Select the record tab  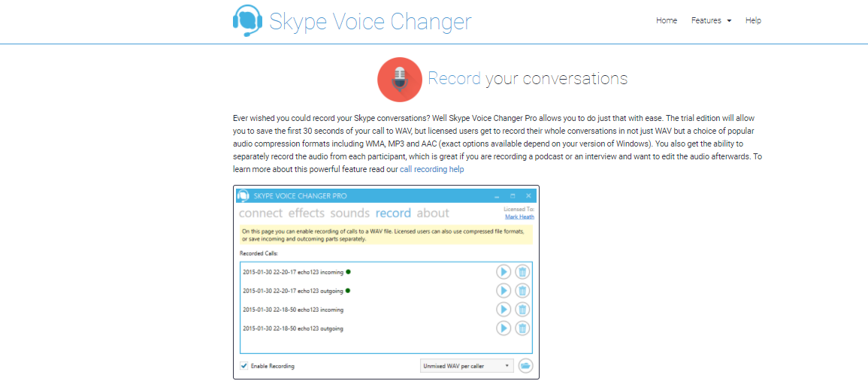point(394,213)
